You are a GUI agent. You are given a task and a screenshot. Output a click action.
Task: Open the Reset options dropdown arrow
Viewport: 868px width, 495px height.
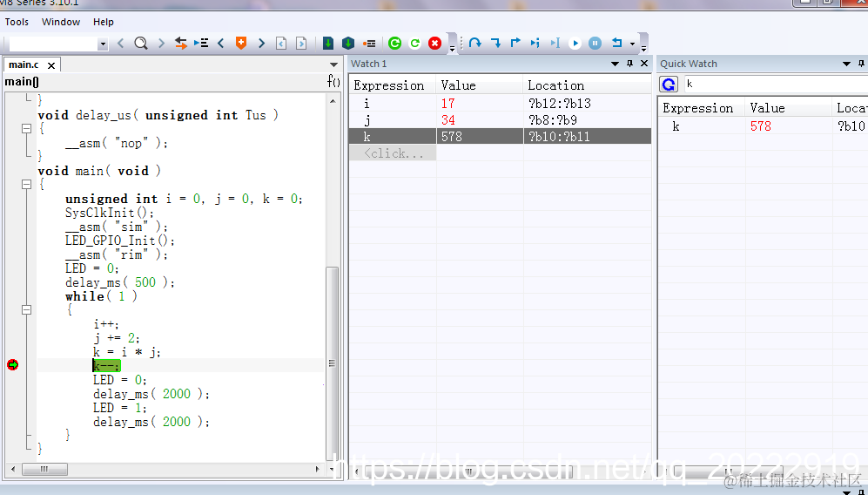(x=632, y=44)
